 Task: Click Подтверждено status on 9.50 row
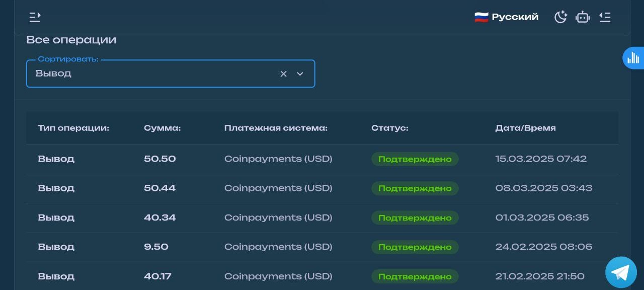(x=415, y=247)
